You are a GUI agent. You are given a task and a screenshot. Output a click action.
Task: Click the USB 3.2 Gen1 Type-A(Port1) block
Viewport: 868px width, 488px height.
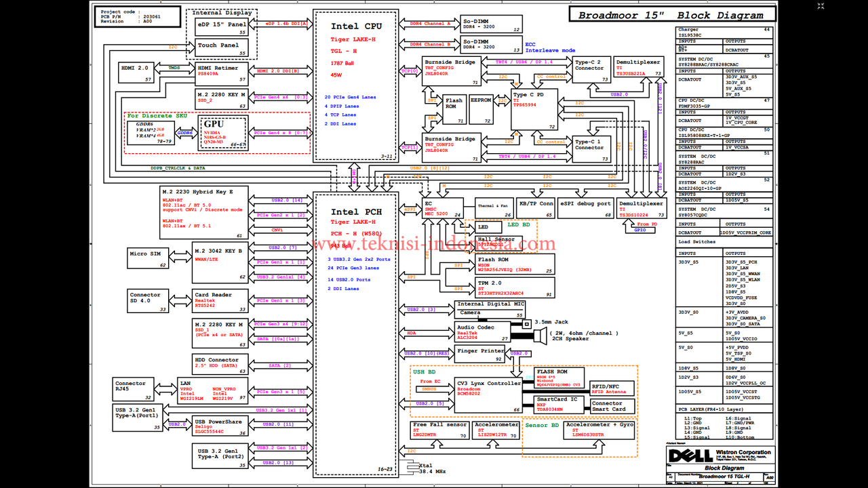click(138, 418)
